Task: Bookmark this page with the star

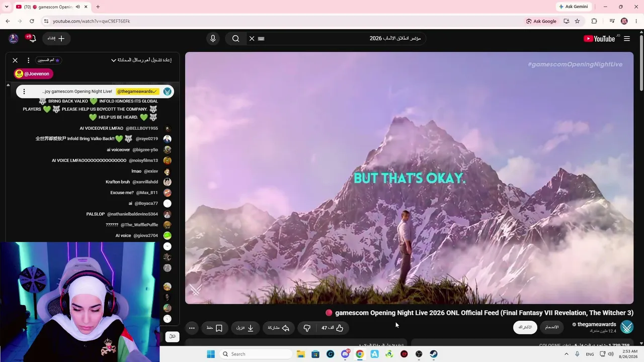Action: pyautogui.click(x=577, y=21)
